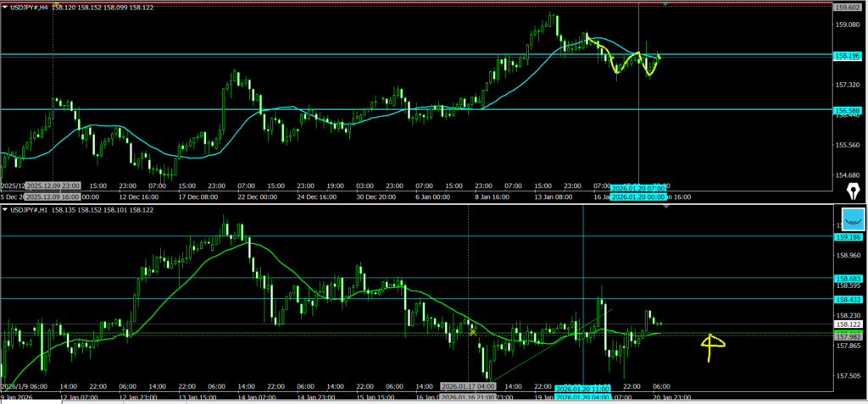Screen dimensions: 868x404
Task: Click the 2026.01.17 04:00 time label
Action: pyautogui.click(x=467, y=386)
